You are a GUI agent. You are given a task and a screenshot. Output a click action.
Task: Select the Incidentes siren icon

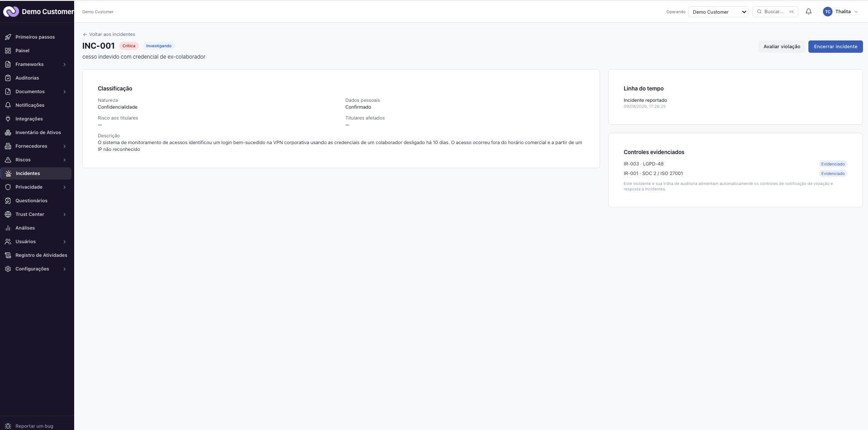coord(8,173)
